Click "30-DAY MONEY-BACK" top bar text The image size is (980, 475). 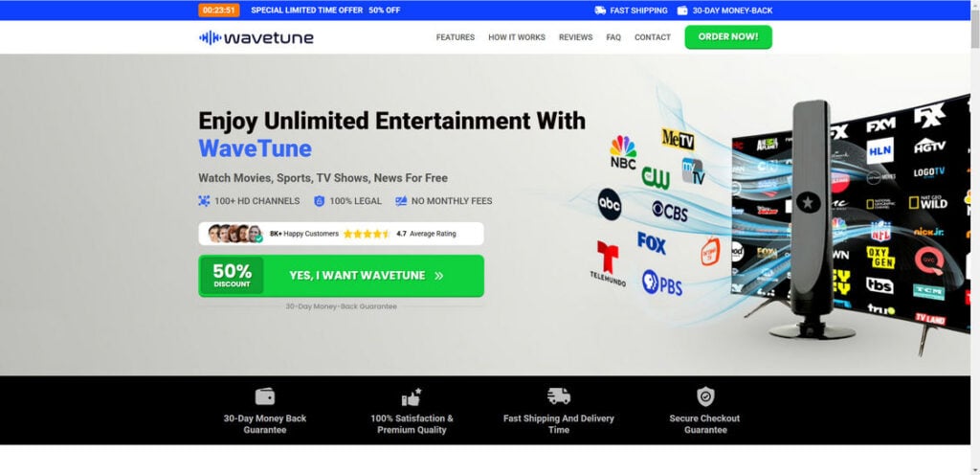point(732,10)
